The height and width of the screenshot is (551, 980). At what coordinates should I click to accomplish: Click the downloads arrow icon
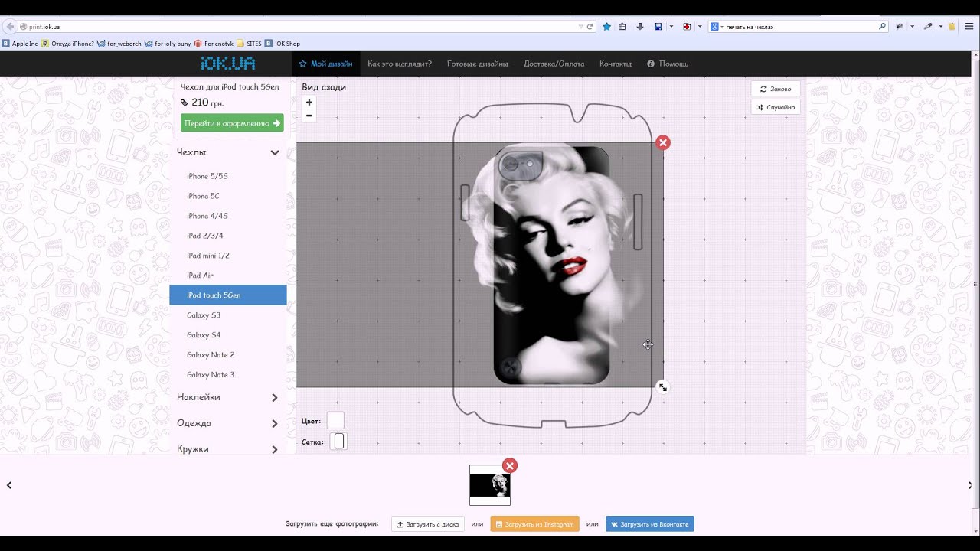coord(640,27)
